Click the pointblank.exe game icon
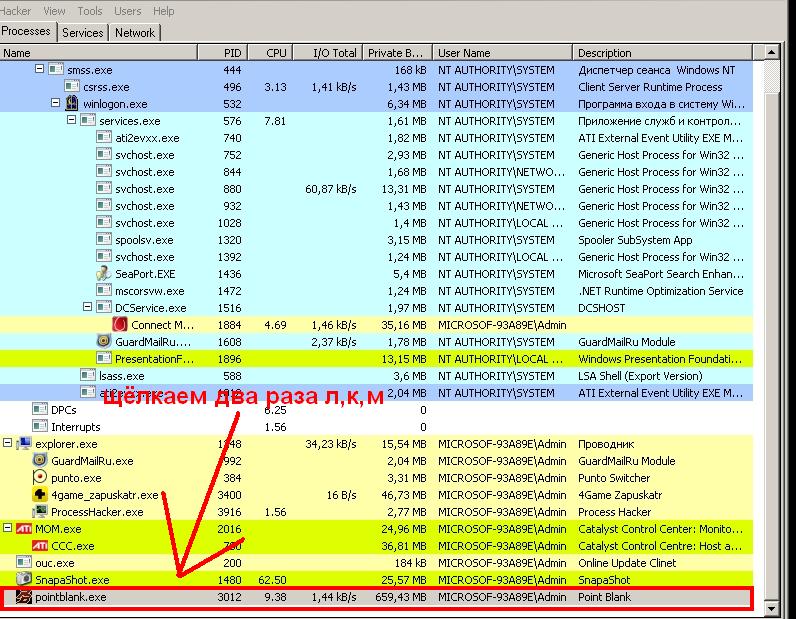Viewport: 796px width, 619px height. 24,597
